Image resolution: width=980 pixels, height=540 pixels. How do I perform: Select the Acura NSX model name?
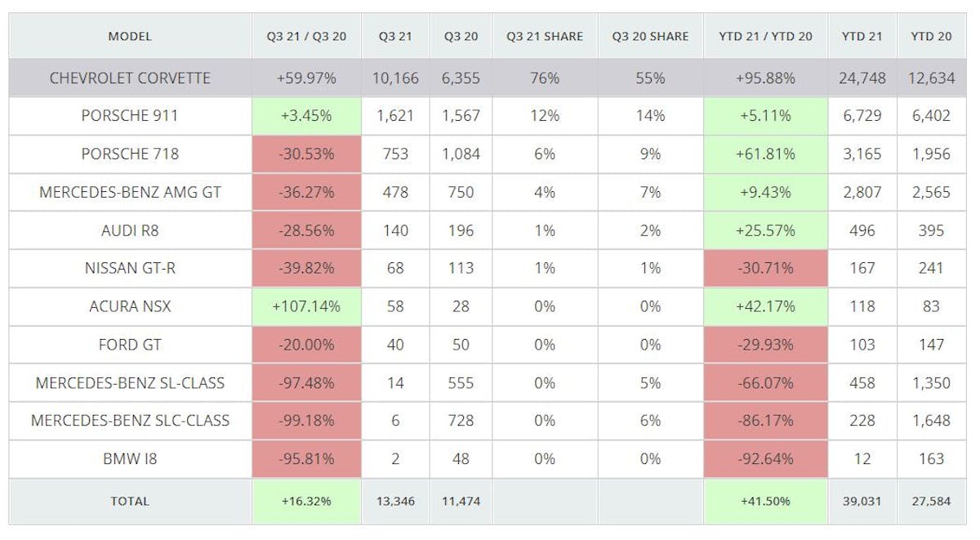(x=130, y=306)
